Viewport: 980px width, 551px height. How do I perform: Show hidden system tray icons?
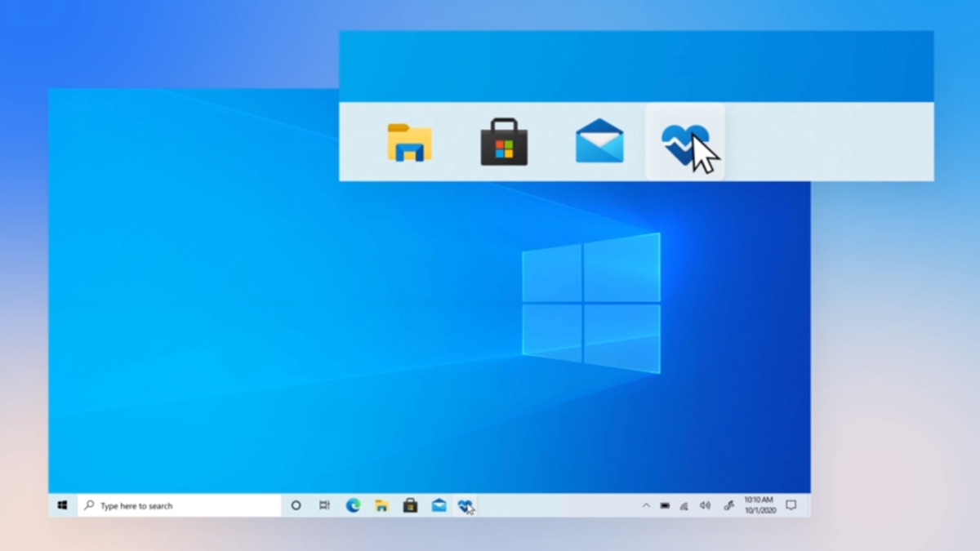click(x=645, y=505)
